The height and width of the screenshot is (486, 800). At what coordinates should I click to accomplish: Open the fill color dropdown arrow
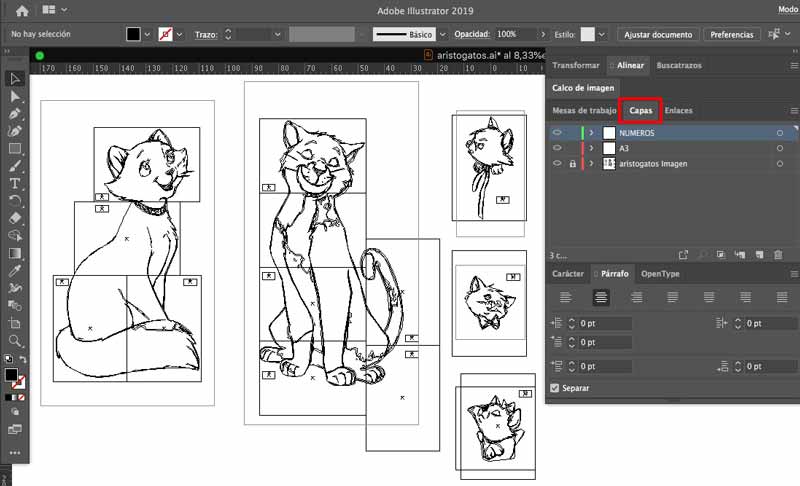[147, 35]
